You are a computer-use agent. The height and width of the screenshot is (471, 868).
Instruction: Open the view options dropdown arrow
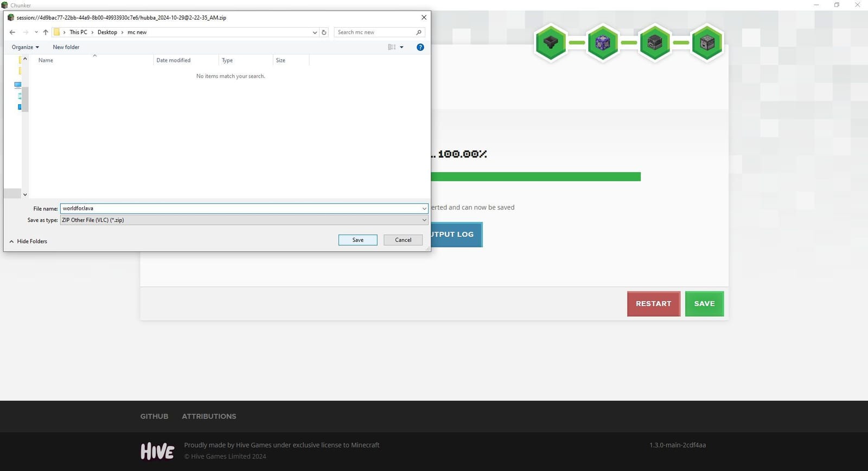tap(401, 47)
